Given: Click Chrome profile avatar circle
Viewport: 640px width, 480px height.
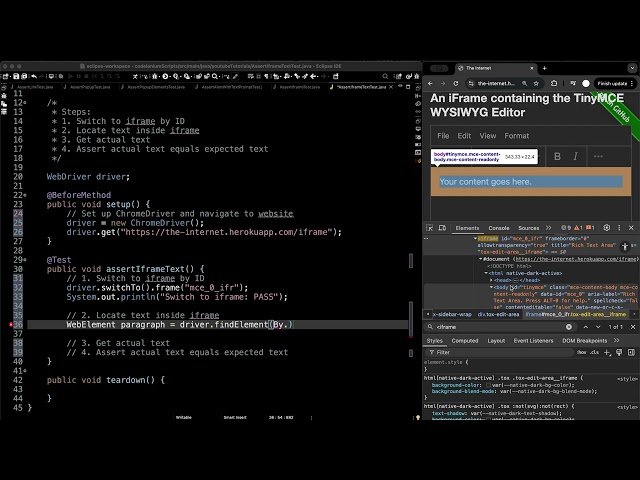Looking at the screenshot, I should (586, 83).
